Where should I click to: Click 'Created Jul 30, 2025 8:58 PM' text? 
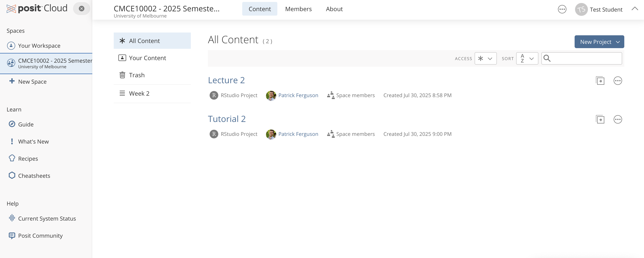coord(417,95)
